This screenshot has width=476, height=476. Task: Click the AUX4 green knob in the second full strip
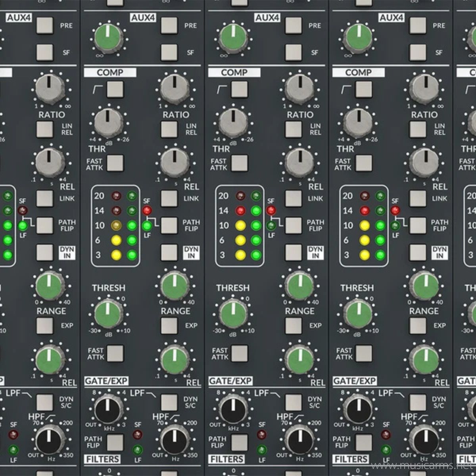234,38
